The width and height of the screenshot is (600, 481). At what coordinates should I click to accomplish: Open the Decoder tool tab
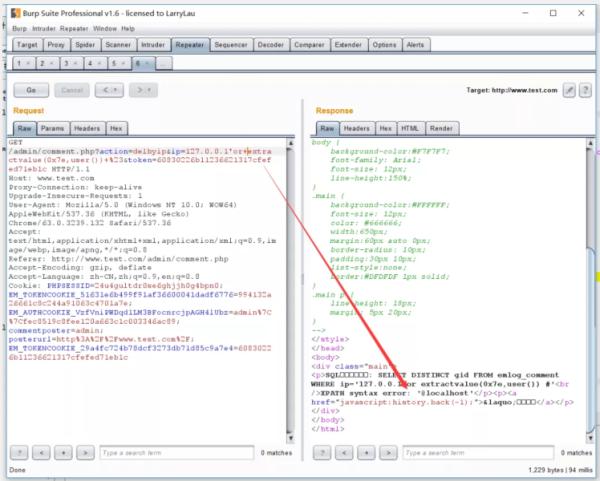pos(270,45)
